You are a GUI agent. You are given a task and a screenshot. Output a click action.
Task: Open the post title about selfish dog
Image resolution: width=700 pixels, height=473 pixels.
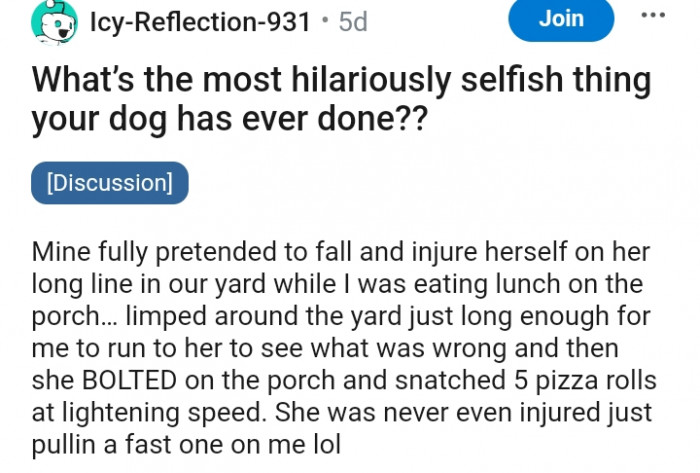click(340, 99)
